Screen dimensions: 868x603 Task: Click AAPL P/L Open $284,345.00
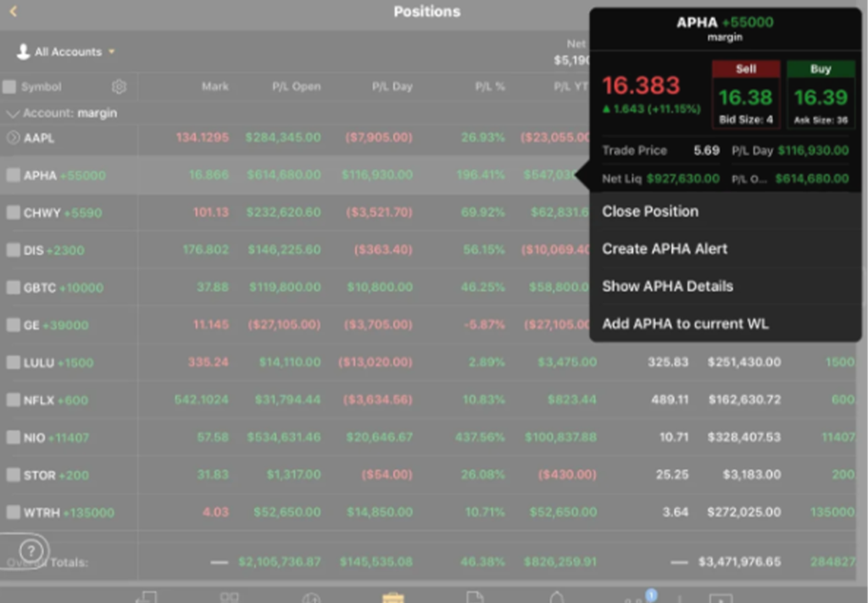[x=283, y=137]
